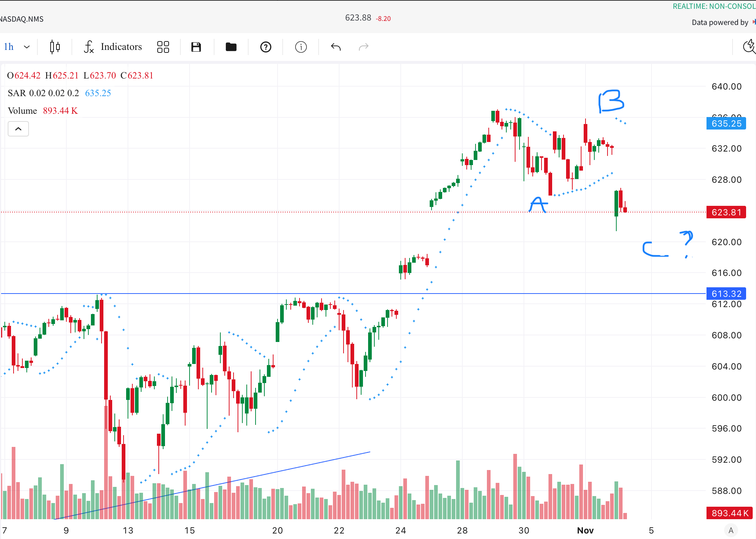
Task: Undo the last chart action
Action: [x=335, y=47]
